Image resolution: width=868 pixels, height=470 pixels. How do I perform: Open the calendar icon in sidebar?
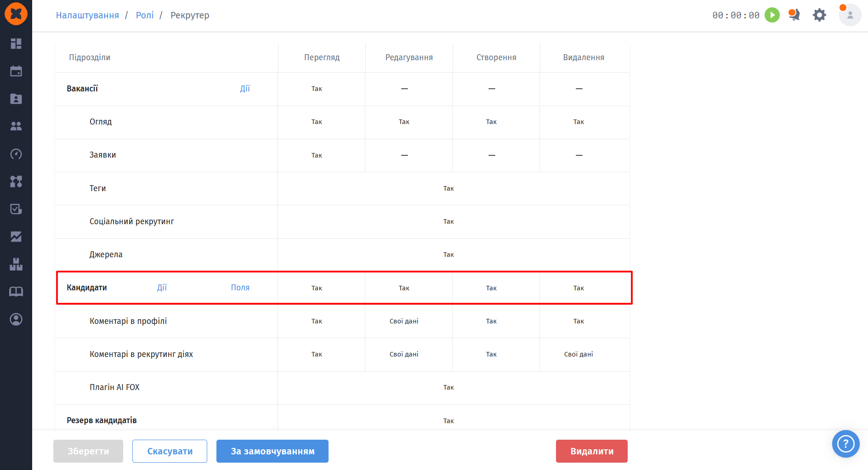pos(16,71)
